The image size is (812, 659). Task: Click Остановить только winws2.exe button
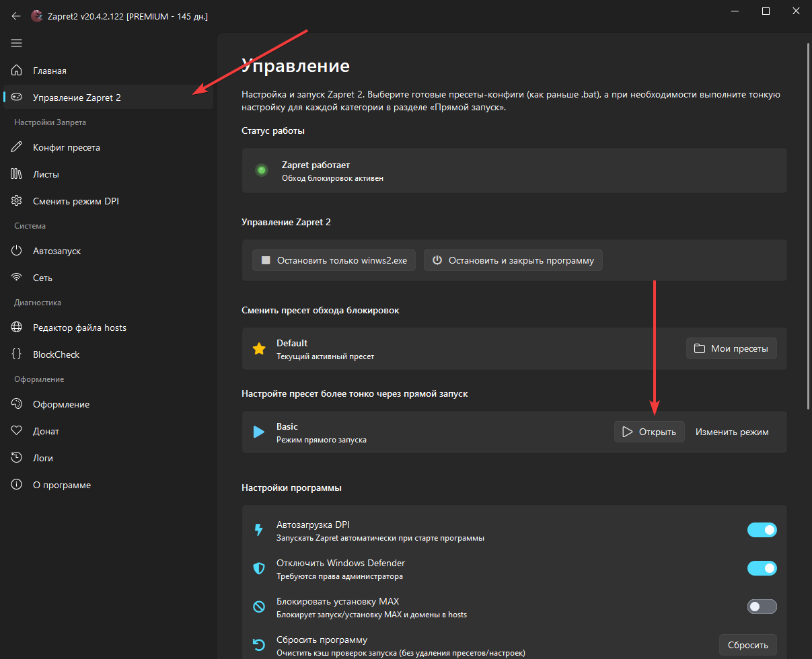pos(334,260)
